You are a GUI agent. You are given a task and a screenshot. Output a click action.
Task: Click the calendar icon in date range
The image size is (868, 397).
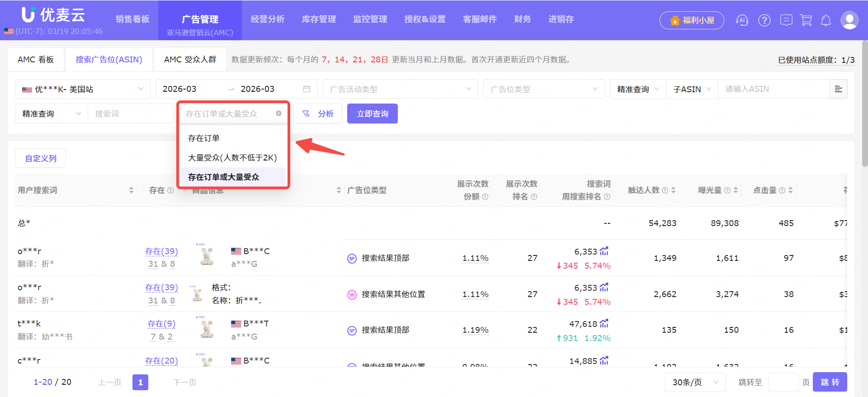click(x=307, y=89)
